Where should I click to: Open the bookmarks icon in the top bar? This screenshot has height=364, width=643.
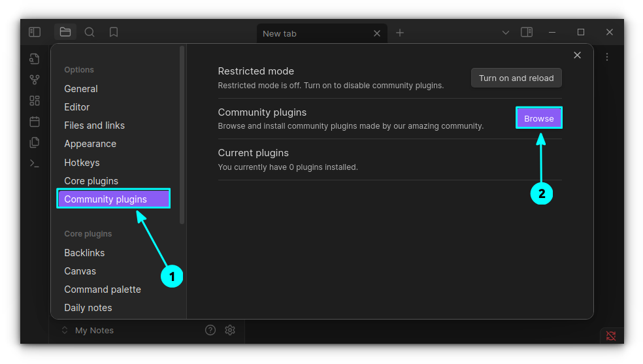click(114, 32)
